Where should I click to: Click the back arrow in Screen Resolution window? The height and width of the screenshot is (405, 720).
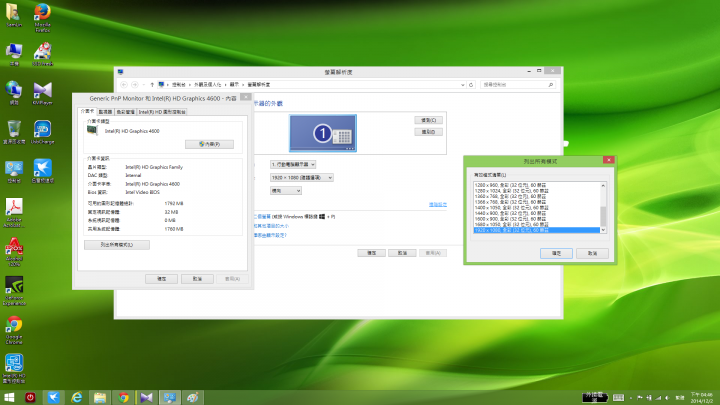pyautogui.click(x=124, y=84)
